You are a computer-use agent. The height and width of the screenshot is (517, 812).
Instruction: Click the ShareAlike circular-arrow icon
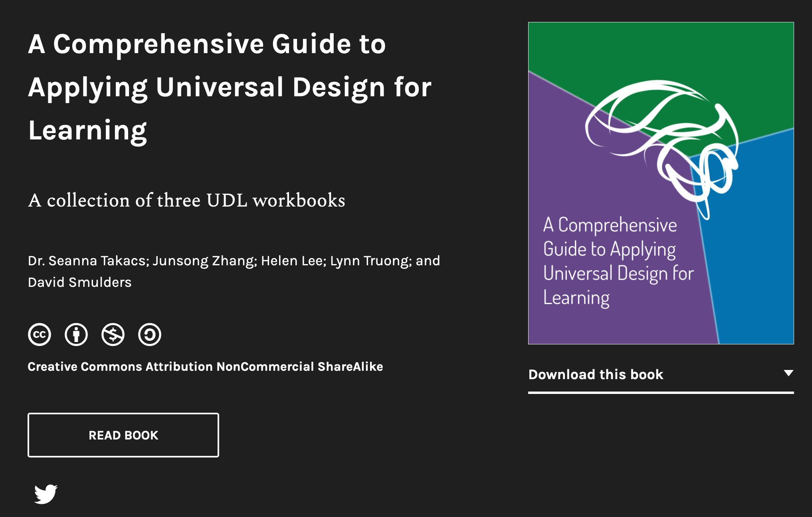[149, 335]
